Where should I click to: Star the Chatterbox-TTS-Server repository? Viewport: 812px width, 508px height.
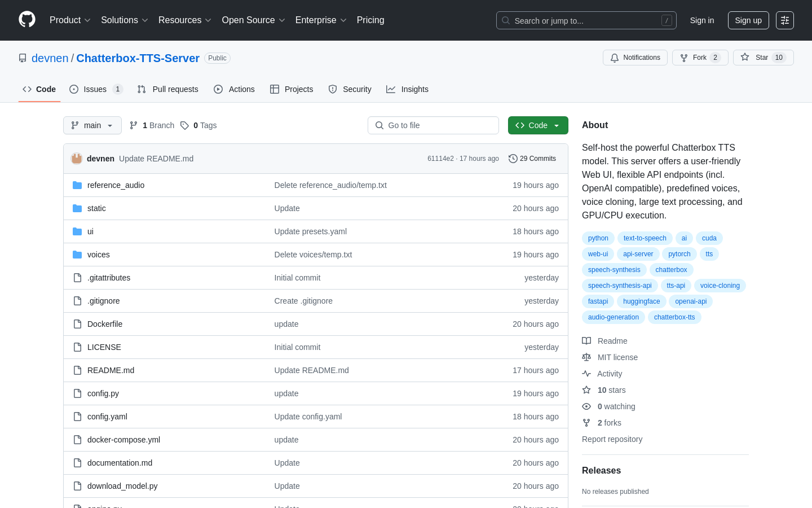tap(763, 58)
